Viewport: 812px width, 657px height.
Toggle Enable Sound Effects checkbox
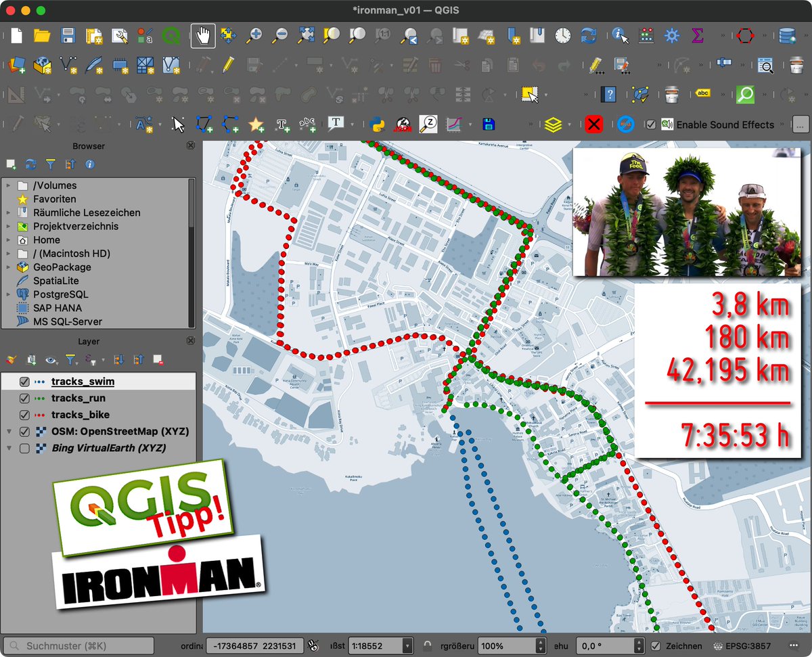click(652, 124)
